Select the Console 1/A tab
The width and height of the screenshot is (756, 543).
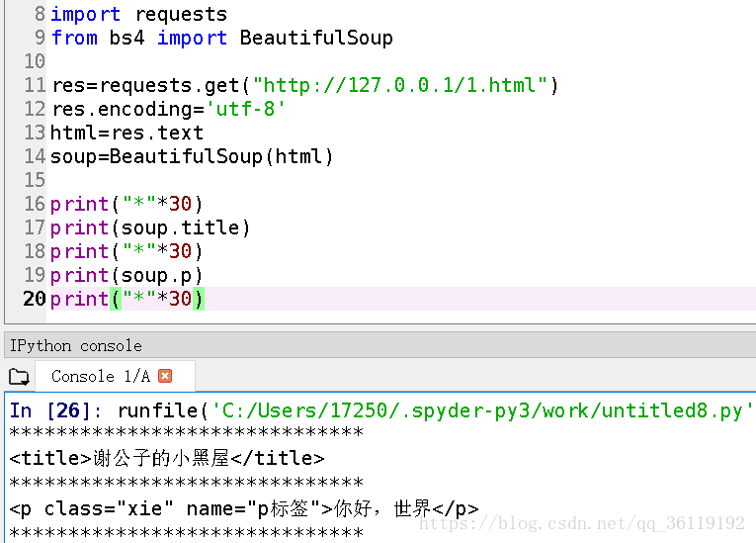tap(115, 376)
